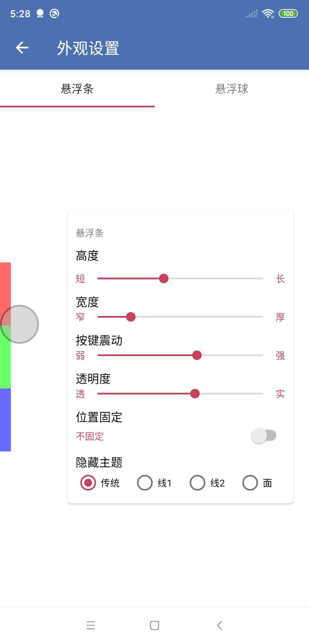Tap the Wi-Fi icon in the status bar
Viewport: 309px width, 644px height.
tap(267, 13)
